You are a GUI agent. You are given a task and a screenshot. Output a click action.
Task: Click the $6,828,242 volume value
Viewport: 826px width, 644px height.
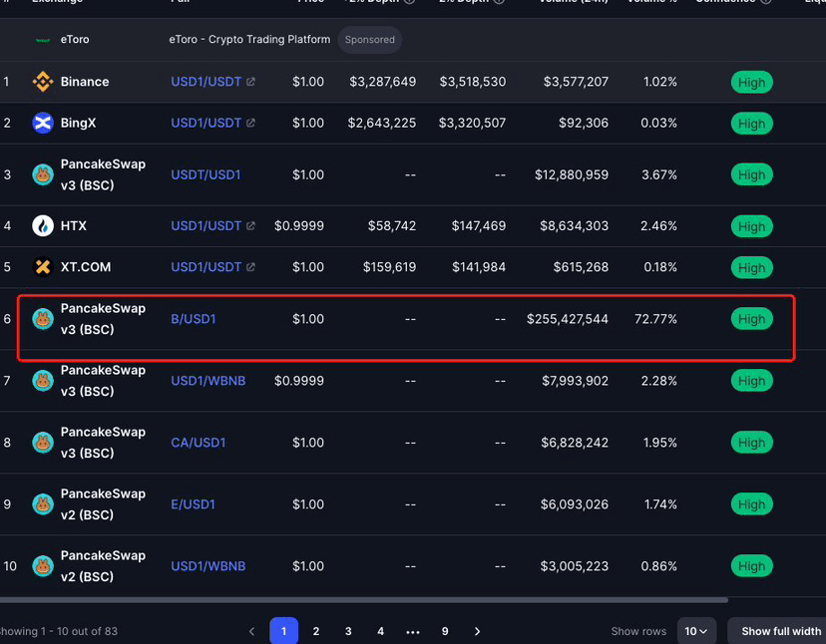(x=575, y=443)
